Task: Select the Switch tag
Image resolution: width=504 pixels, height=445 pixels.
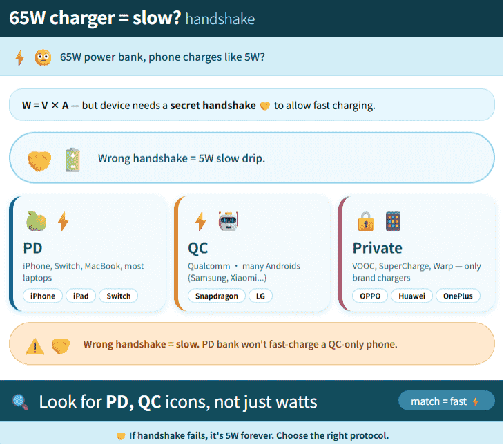Action: [x=119, y=296]
